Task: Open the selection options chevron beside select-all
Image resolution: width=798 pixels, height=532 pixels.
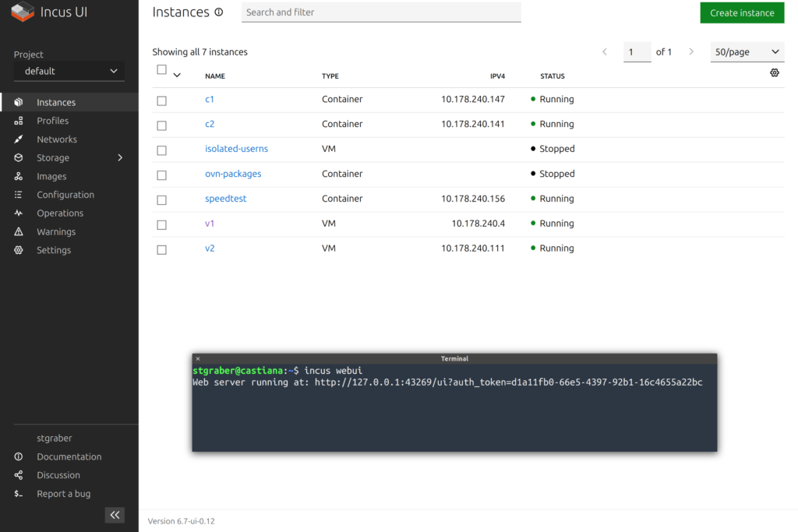Action: coord(177,76)
